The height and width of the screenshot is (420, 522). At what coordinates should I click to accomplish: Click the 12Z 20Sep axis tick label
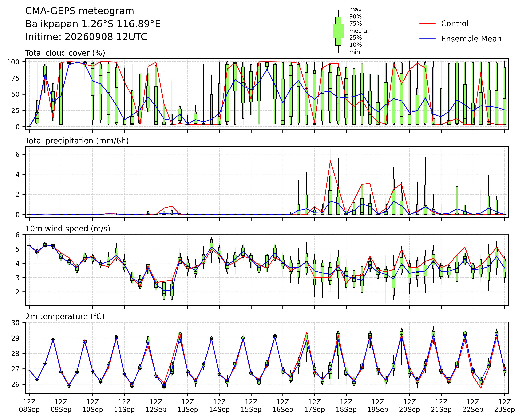(x=409, y=406)
